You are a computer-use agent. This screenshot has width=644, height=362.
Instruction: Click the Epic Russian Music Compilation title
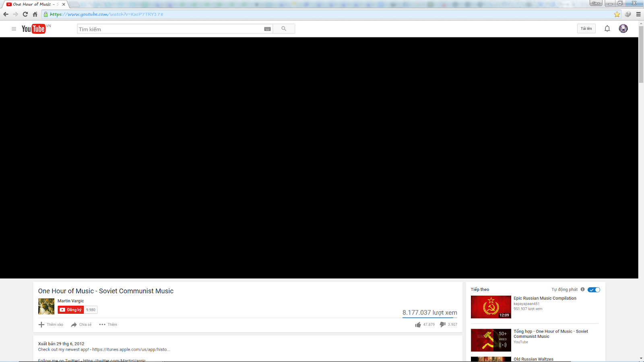545,298
